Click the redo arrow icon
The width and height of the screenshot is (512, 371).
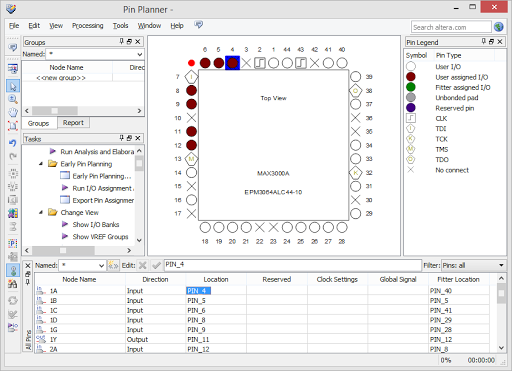click(x=13, y=156)
